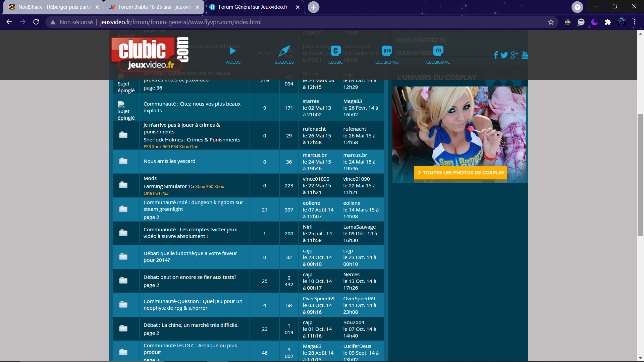Click the Clubic jeuxvideo.fr logo

click(150, 54)
